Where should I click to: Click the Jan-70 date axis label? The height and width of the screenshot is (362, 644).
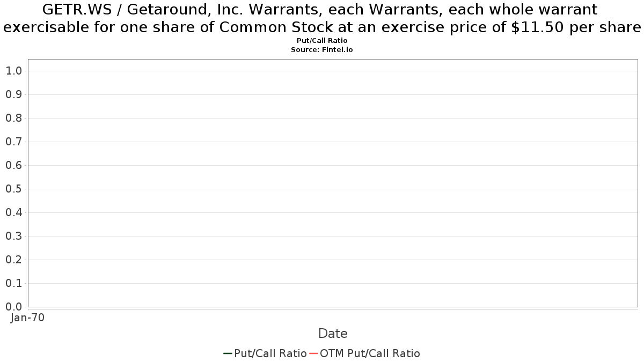pos(27,317)
